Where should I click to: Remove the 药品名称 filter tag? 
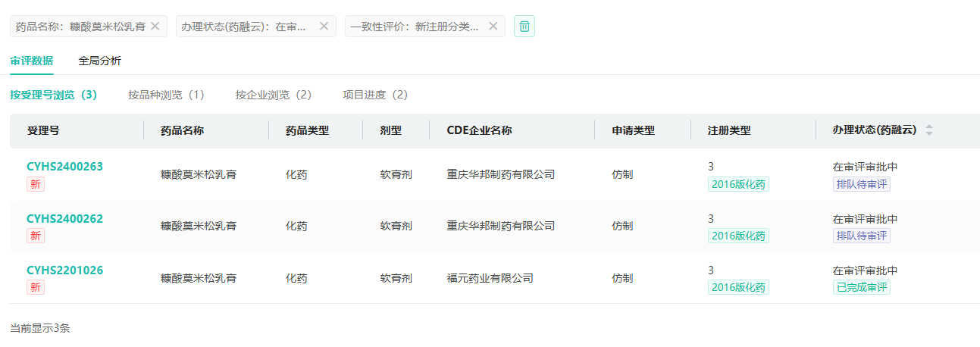(155, 26)
